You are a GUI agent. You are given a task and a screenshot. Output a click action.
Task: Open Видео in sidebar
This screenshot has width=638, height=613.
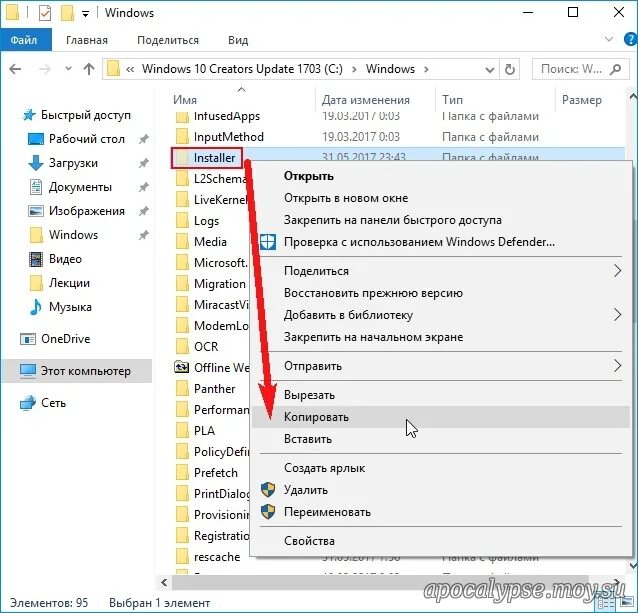pyautogui.click(x=65, y=259)
